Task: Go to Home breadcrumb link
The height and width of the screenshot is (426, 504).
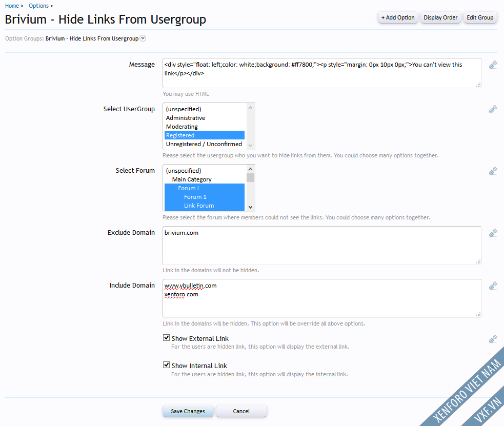Action: [12, 6]
